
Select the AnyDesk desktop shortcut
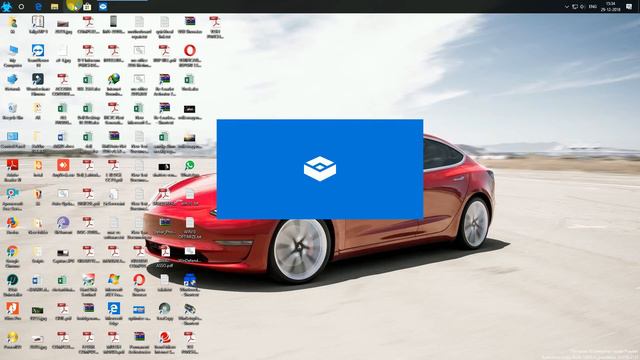(x=63, y=168)
